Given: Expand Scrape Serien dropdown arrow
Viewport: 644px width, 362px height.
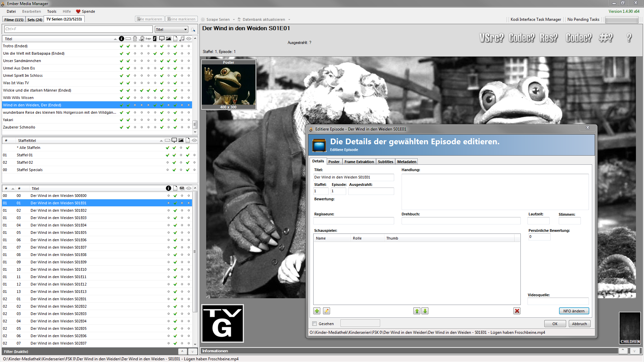Looking at the screenshot, I should pyautogui.click(x=234, y=19).
